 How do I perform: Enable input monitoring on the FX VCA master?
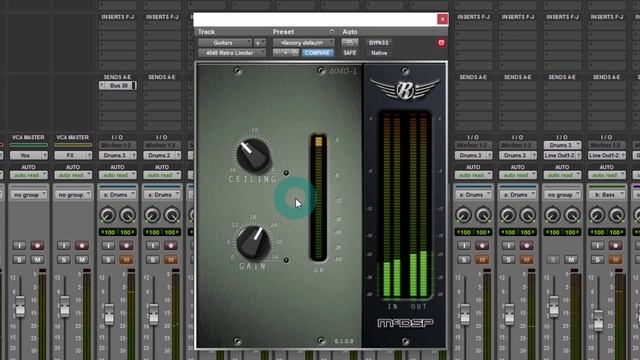point(64,245)
